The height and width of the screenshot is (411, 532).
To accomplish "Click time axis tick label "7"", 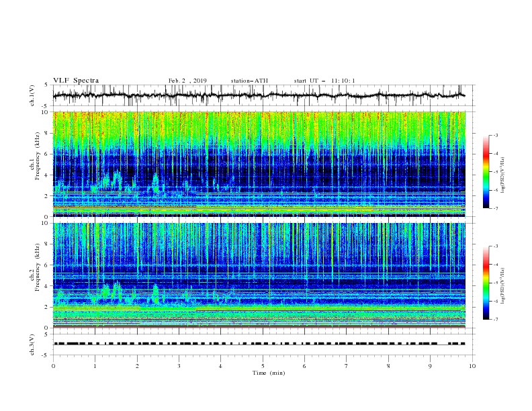I will pyautogui.click(x=347, y=366).
